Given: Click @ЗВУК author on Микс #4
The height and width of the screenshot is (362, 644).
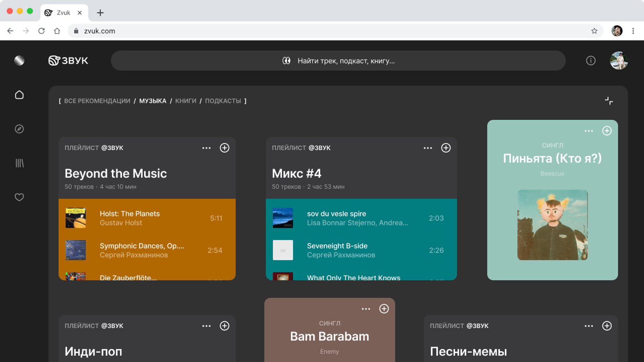Looking at the screenshot, I should click(x=320, y=148).
